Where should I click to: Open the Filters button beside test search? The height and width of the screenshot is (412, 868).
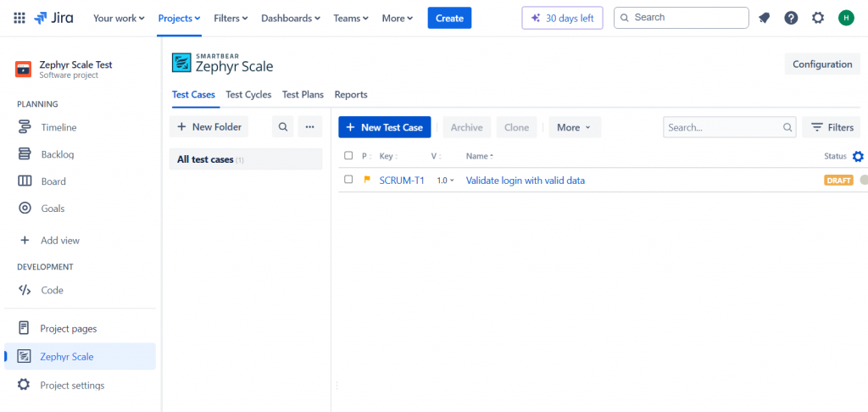pos(832,127)
